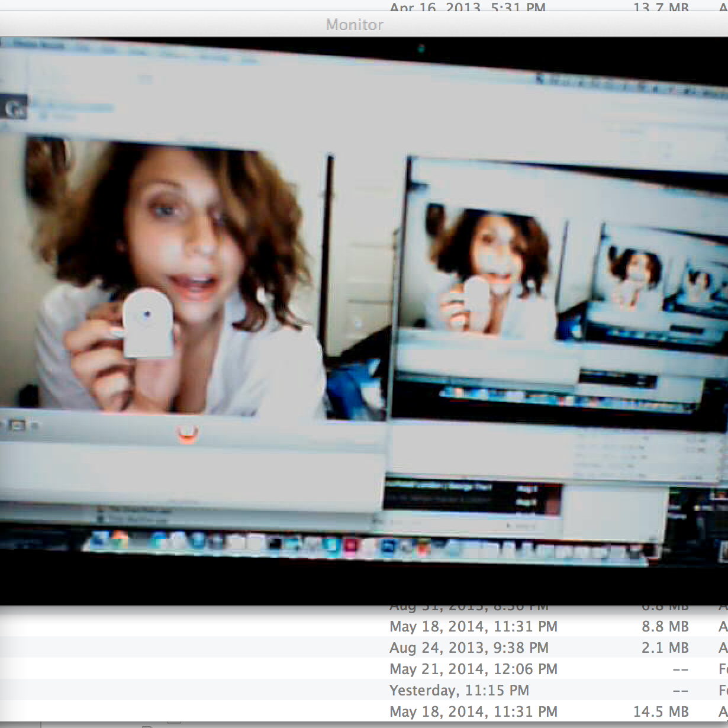Click the webcam video preview in Monitor window
Viewport: 728px width, 728px height.
pyautogui.click(x=364, y=321)
